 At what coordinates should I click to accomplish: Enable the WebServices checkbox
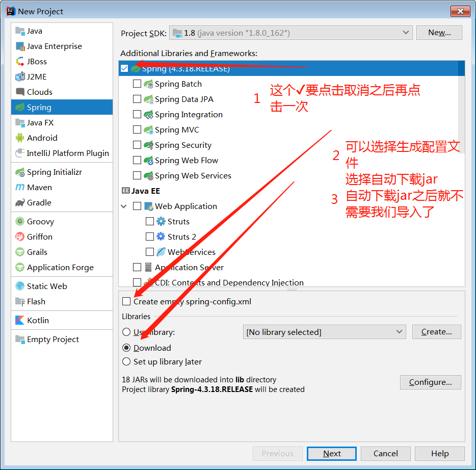tap(150, 252)
